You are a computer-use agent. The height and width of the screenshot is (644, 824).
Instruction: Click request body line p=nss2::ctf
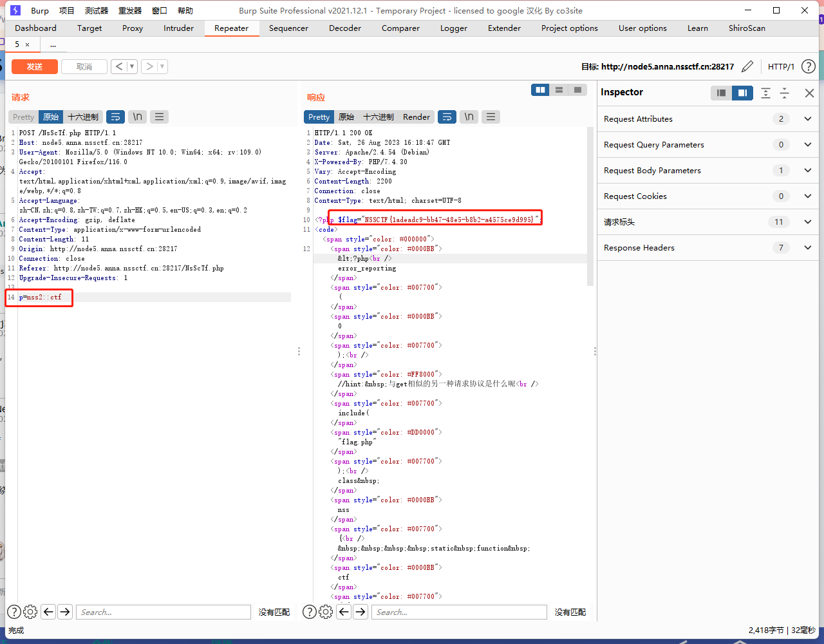(41, 297)
